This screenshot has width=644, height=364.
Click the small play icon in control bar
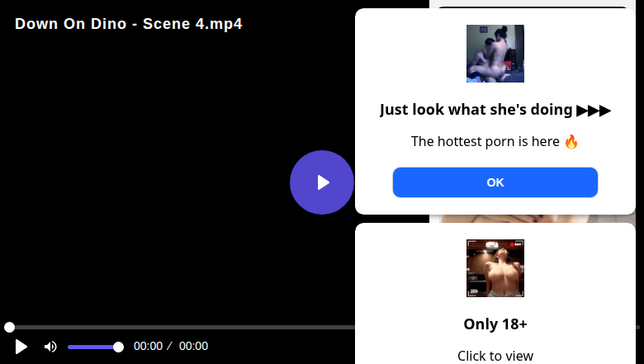(x=21, y=347)
